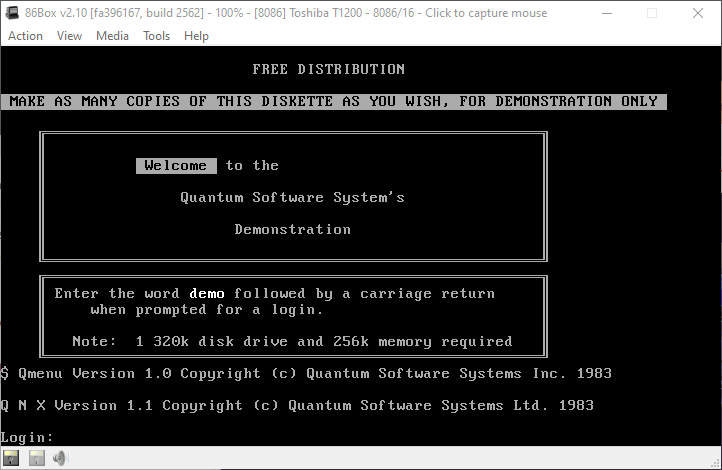Click the sound speaker status icon
This screenshot has height=470, width=722.
tap(60, 458)
